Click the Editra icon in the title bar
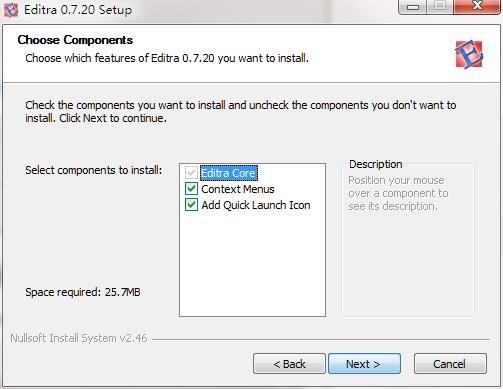Screen dimensions: 503x389 coord(11,9)
